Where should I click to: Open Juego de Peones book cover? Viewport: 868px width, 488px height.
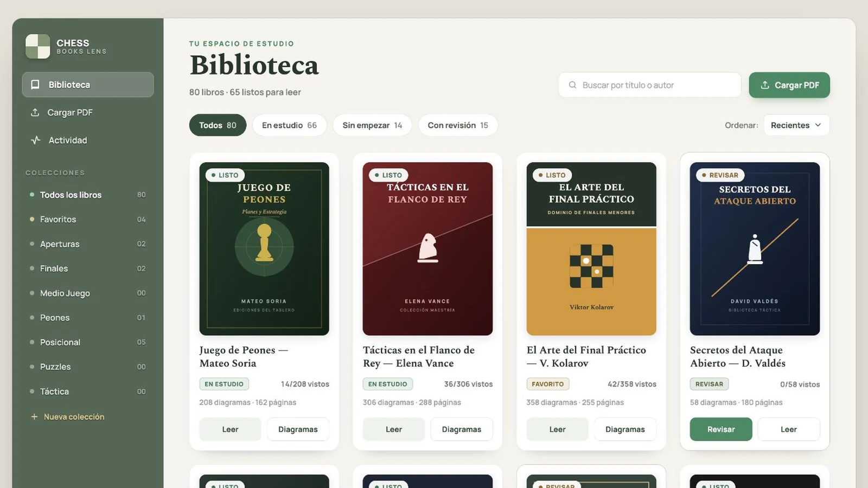pyautogui.click(x=264, y=249)
